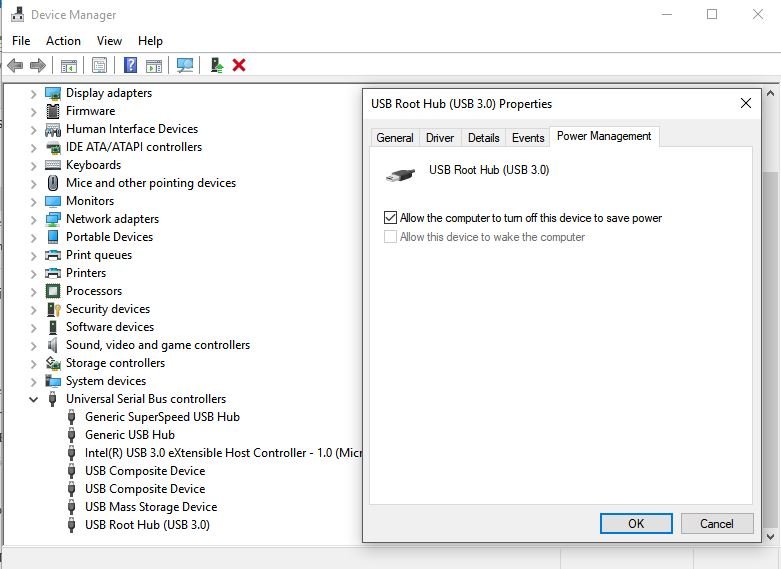The height and width of the screenshot is (569, 781).
Task: Click the Storage controllers icon
Action: coord(53,363)
